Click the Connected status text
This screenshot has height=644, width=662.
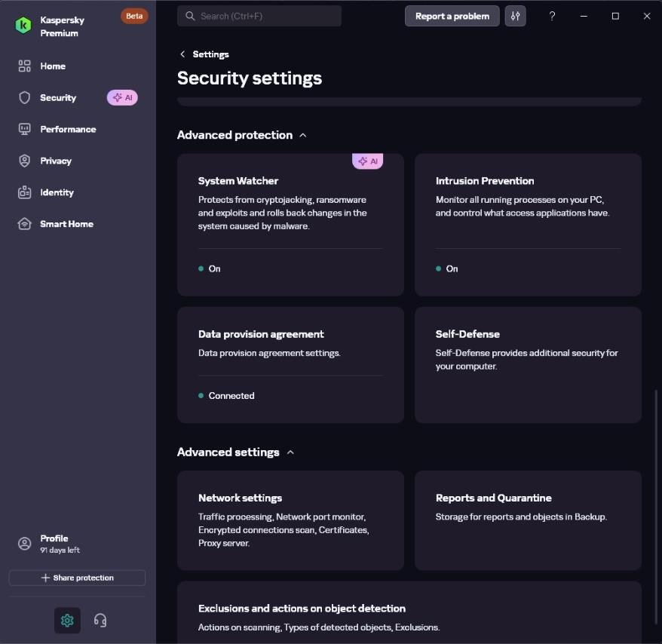[231, 396]
